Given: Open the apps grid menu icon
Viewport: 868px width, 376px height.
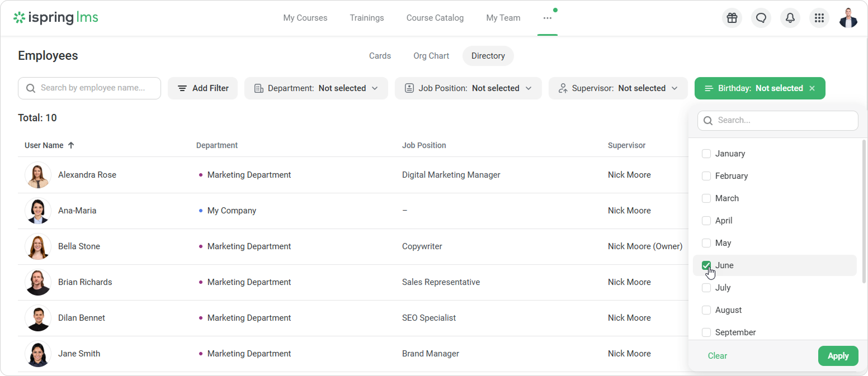Looking at the screenshot, I should [819, 18].
